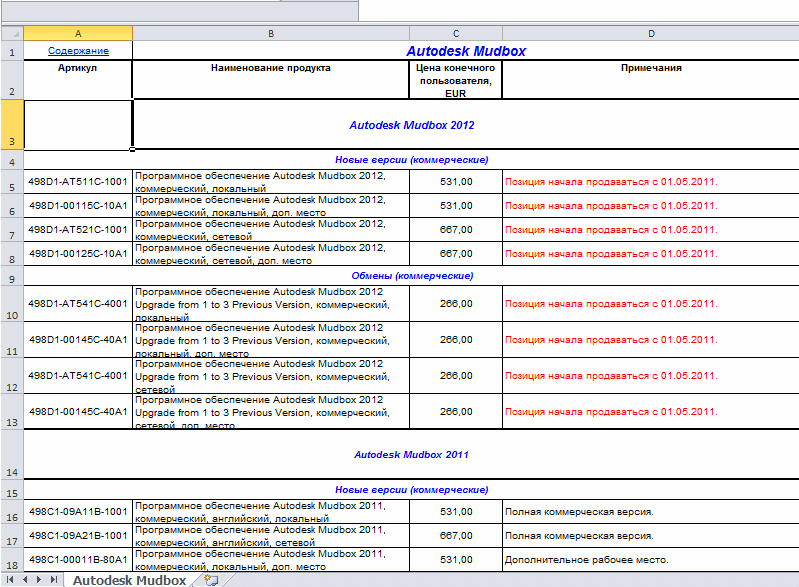
Task: Select row 5 header
Action: (12, 182)
